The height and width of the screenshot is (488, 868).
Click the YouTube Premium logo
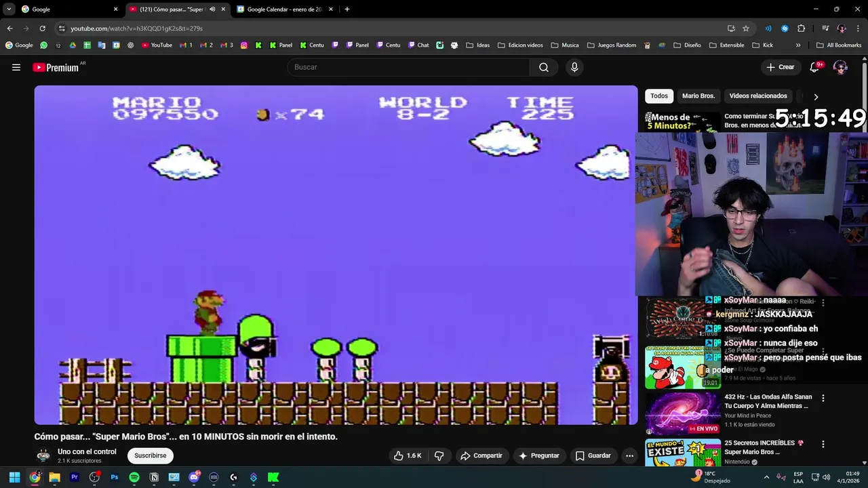pos(56,67)
